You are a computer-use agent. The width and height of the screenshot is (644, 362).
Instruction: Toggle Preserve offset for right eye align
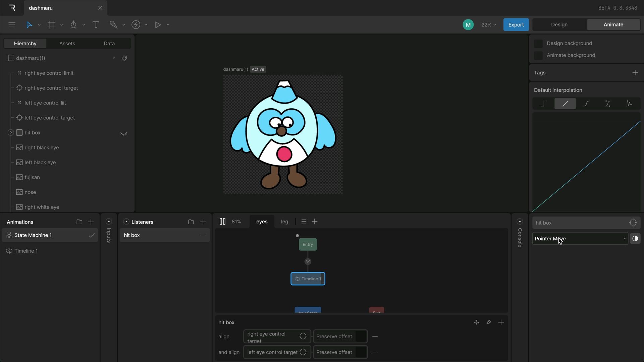pos(361,337)
